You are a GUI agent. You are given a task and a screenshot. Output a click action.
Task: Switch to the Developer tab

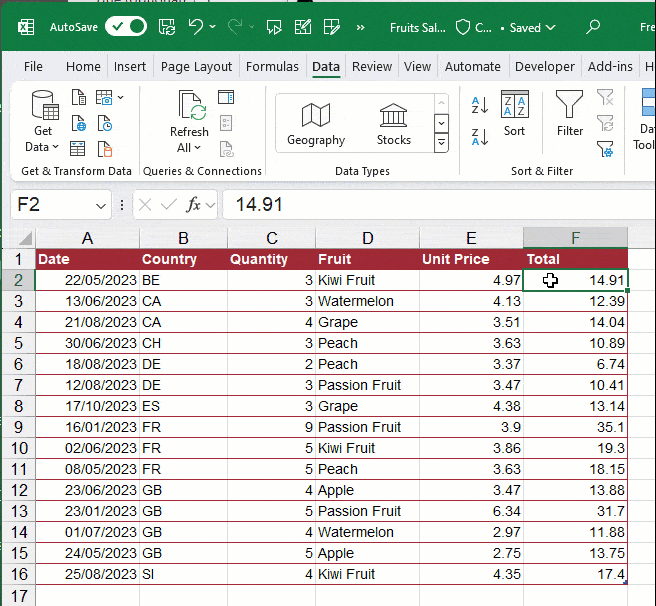tap(545, 67)
